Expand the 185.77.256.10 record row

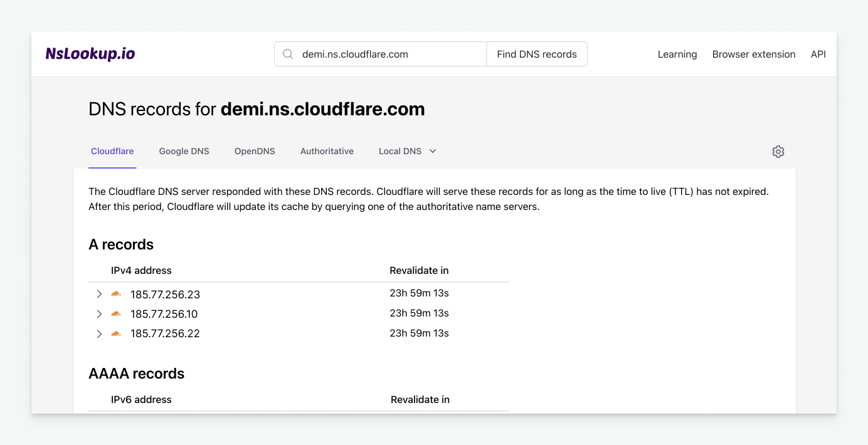coord(99,313)
